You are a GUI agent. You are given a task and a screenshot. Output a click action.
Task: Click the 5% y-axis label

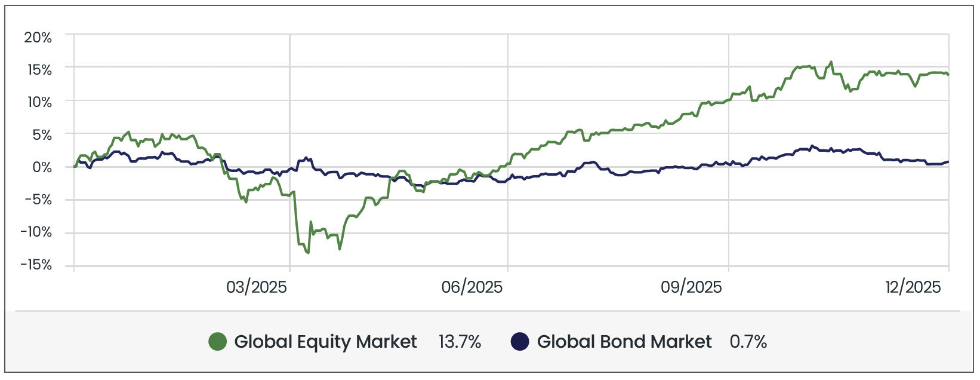[x=42, y=135]
